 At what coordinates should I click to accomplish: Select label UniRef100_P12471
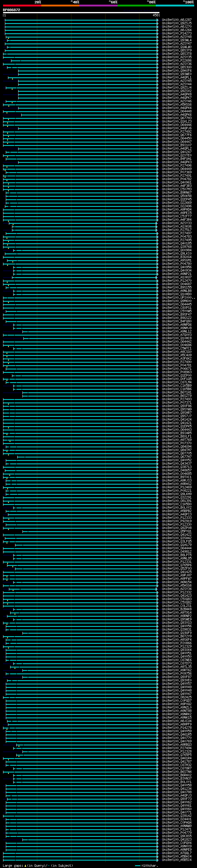pos(177,830)
